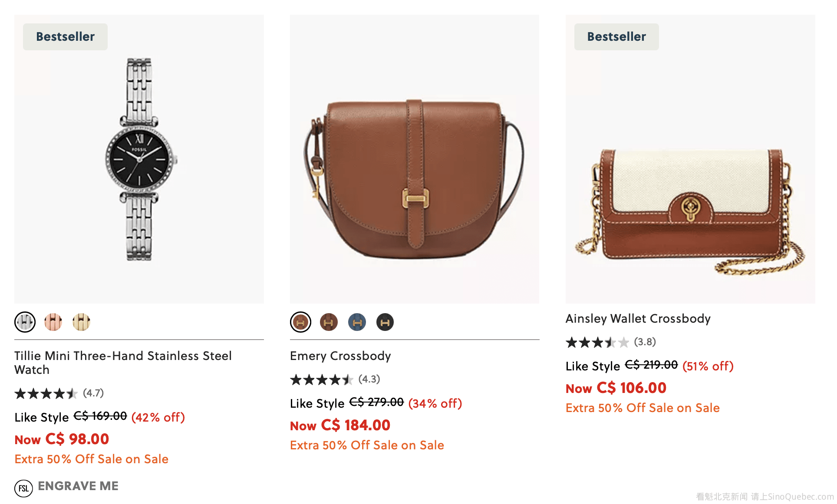Image resolution: width=837 pixels, height=504 pixels.
Task: Choose the rose gold watch swatch
Action: [53, 322]
